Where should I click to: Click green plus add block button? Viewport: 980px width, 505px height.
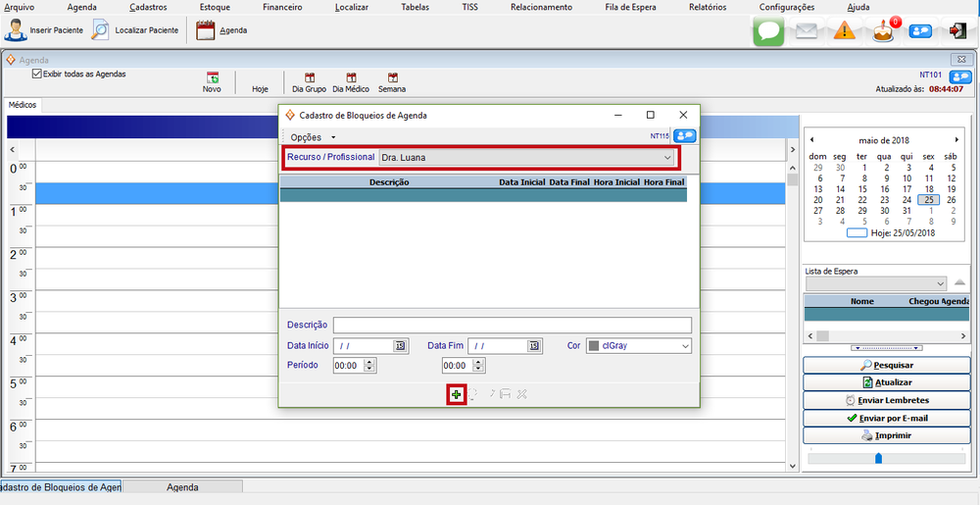click(x=457, y=394)
